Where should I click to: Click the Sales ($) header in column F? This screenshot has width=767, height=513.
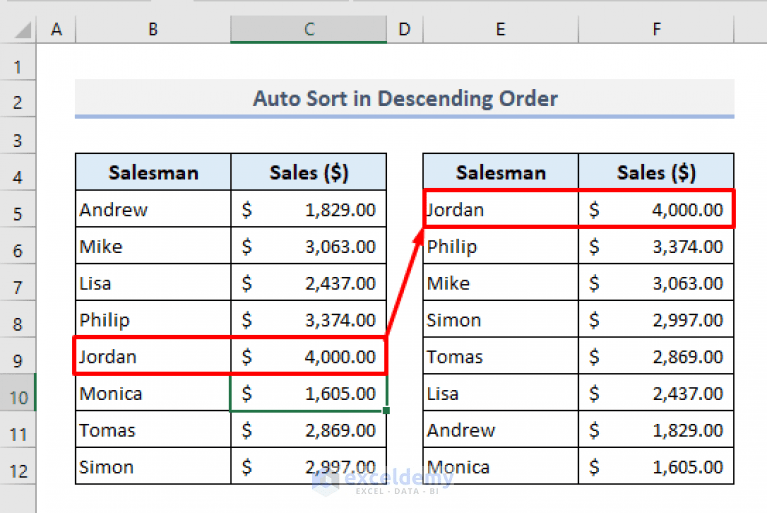656,172
